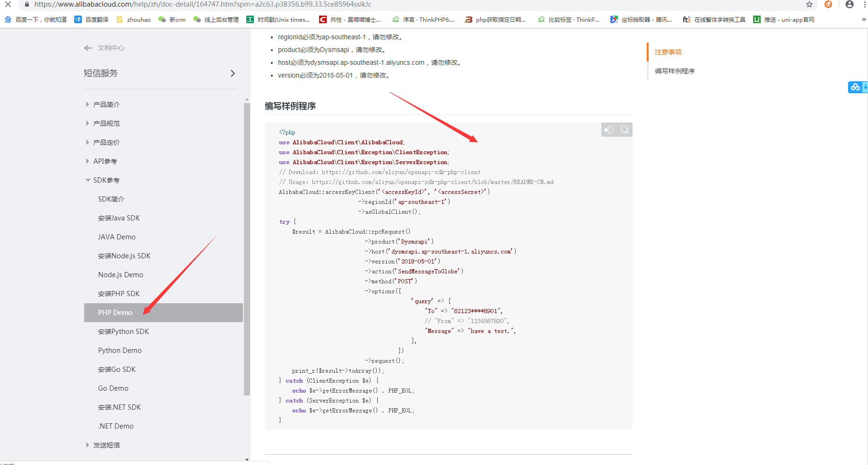868x465 pixels.
Task: Open the 序言 · ThinkPHP6 bookmark
Action: tap(424, 19)
